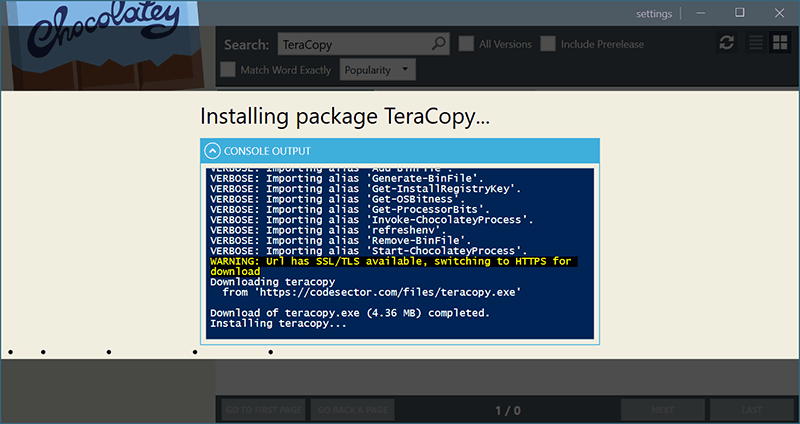Click Go Back A Page

pos(353,410)
